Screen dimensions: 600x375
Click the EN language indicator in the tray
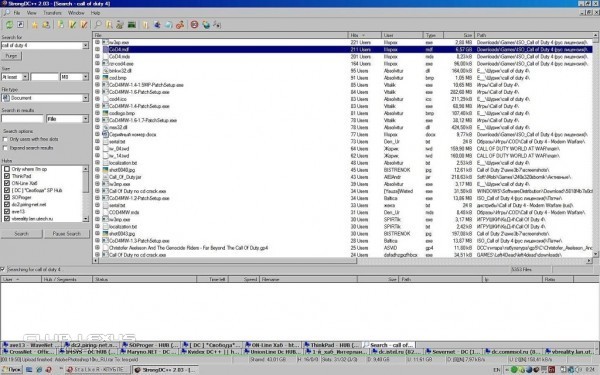(497, 370)
